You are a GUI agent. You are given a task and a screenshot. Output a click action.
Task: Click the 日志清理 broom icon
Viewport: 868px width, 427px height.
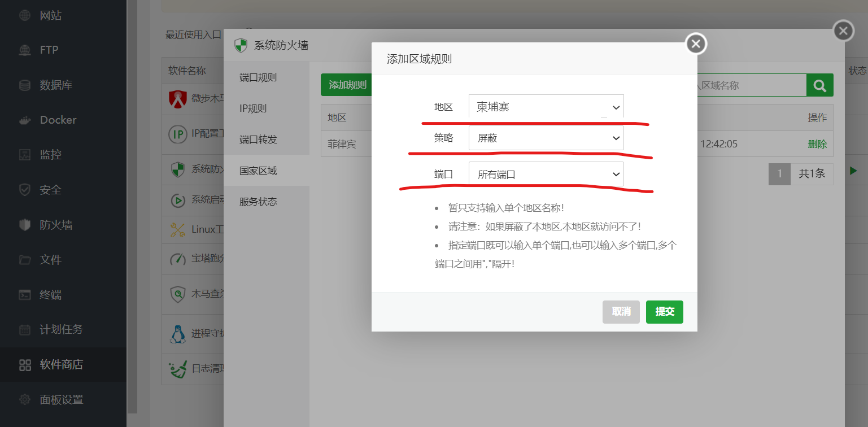[x=178, y=369]
